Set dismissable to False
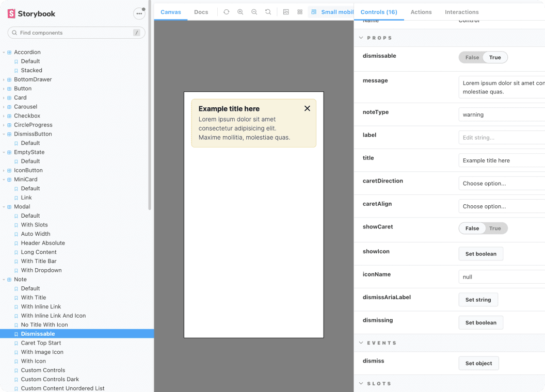The height and width of the screenshot is (392, 545). pos(472,57)
